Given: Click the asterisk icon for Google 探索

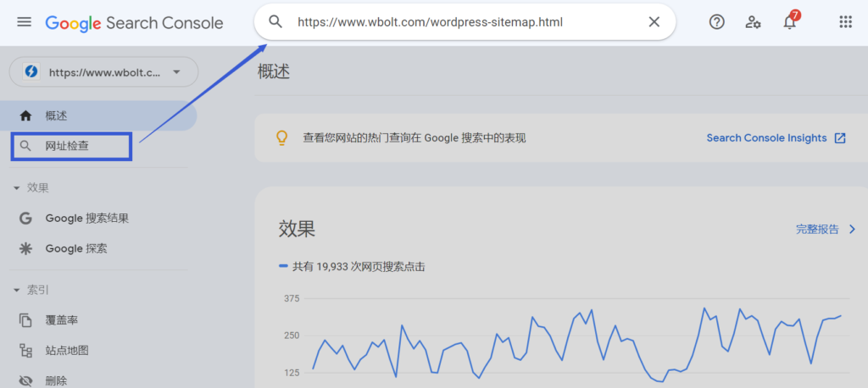Looking at the screenshot, I should coord(25,248).
